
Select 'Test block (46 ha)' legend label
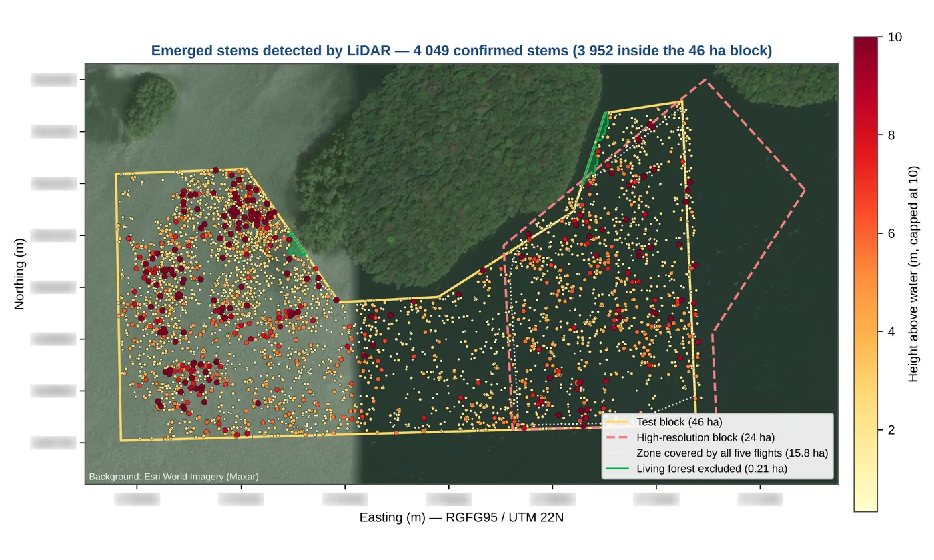click(x=679, y=422)
